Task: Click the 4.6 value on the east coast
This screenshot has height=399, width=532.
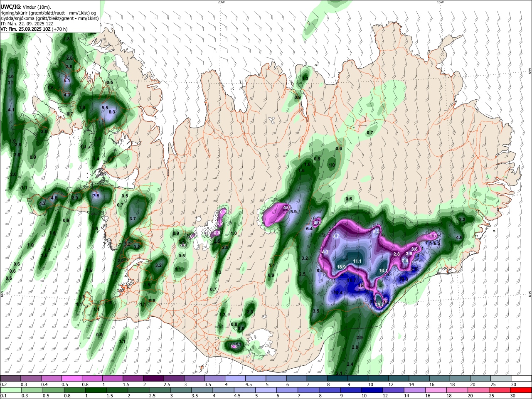Action: 459,238
